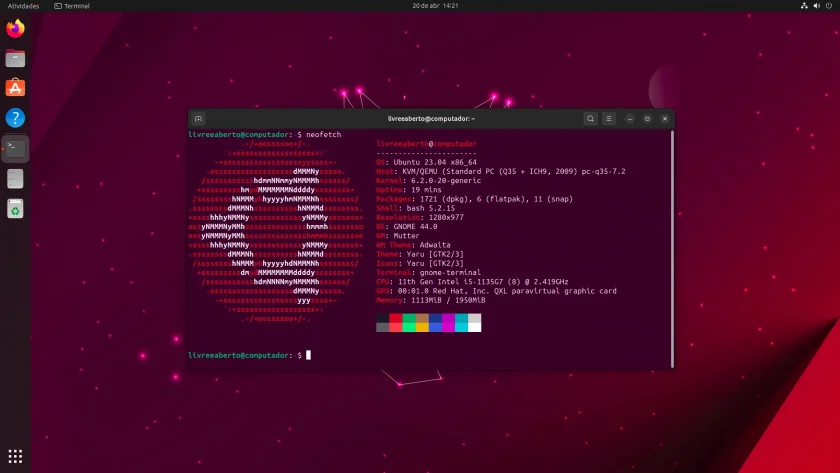Click the network status icon in top bar
Screen dimensions: 840x473
[x=804, y=6]
